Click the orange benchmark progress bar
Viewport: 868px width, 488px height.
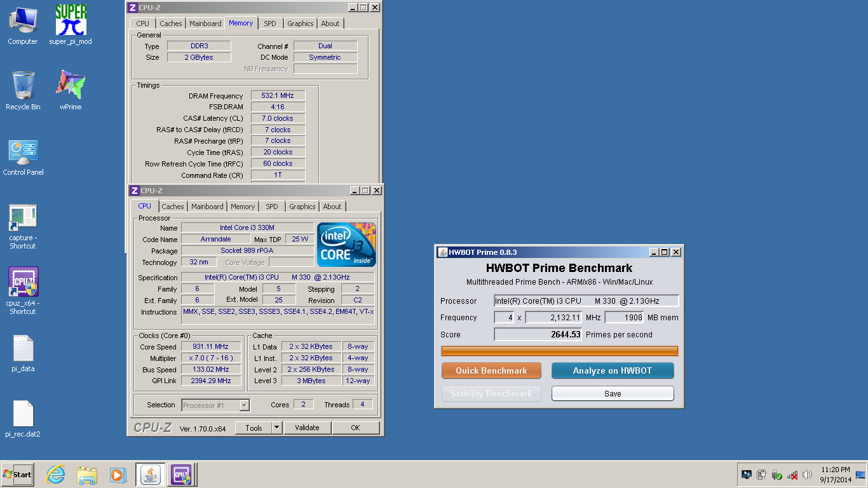point(560,351)
